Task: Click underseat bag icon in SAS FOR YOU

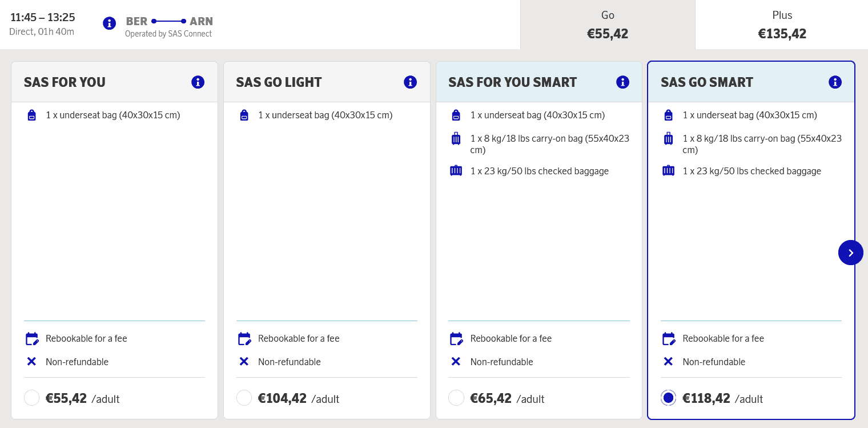Action: point(32,115)
